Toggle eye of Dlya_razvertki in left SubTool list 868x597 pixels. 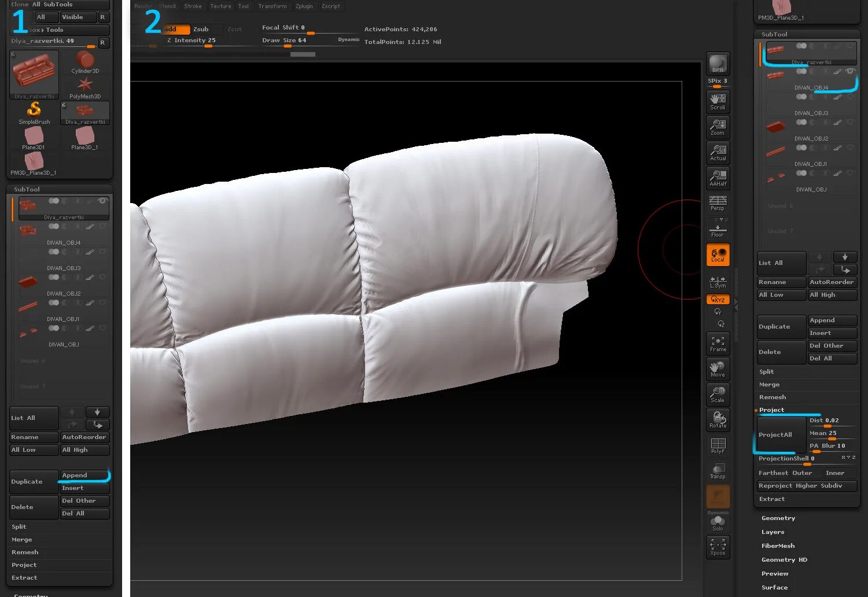tap(102, 201)
